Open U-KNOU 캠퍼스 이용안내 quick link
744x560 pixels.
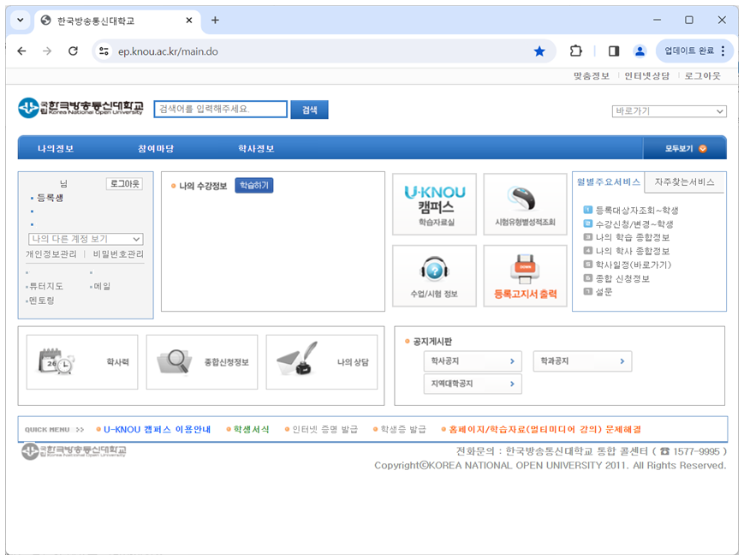(x=157, y=430)
